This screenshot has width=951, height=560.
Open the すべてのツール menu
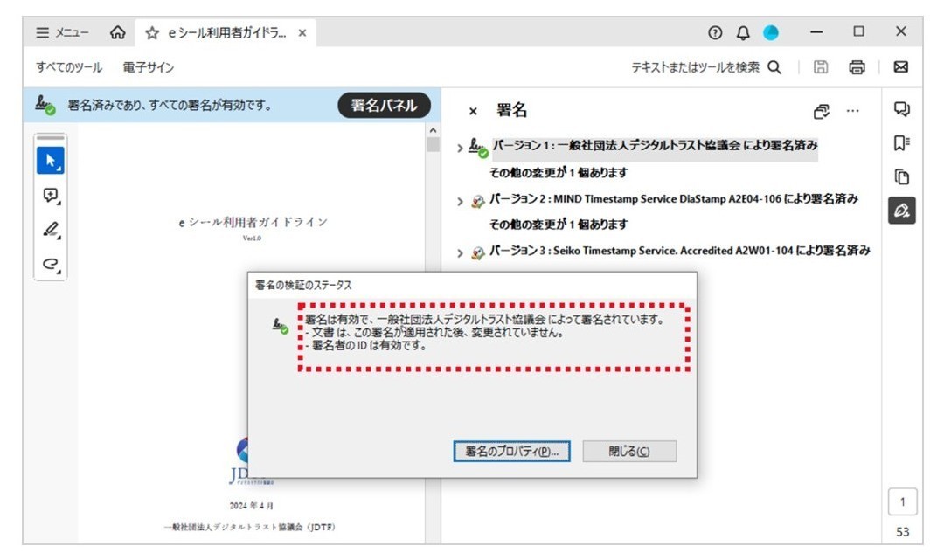pyautogui.click(x=68, y=67)
